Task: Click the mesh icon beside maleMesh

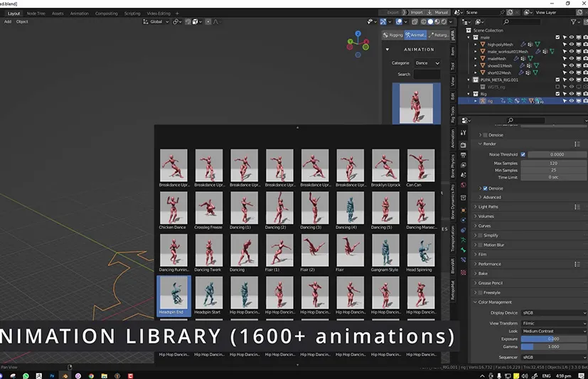Action: (483, 58)
